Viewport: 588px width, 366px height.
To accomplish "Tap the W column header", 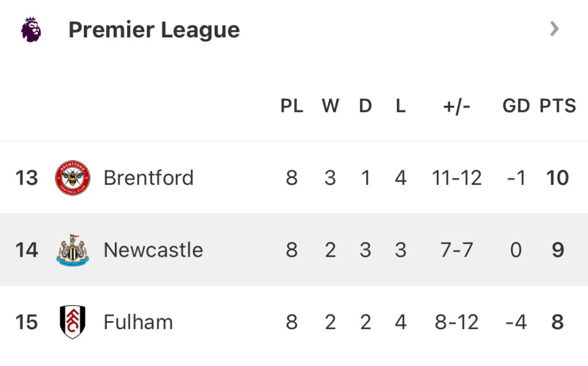I will tap(330, 106).
